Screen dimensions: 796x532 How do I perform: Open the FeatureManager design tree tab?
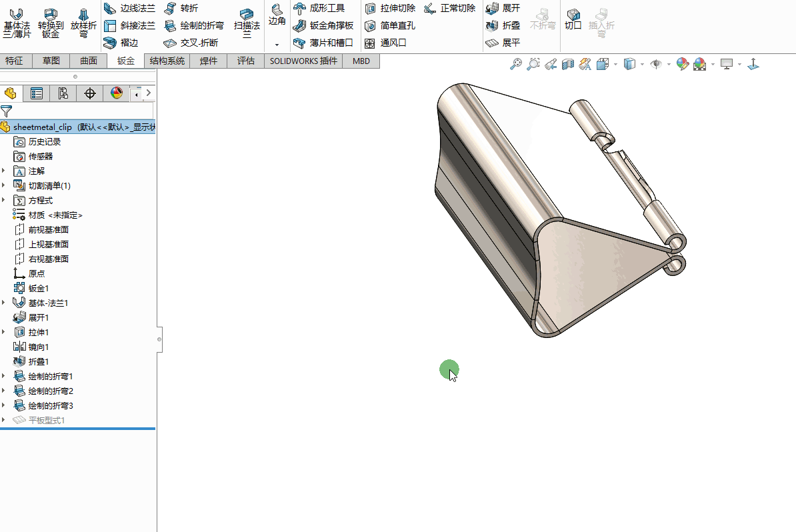coord(11,93)
